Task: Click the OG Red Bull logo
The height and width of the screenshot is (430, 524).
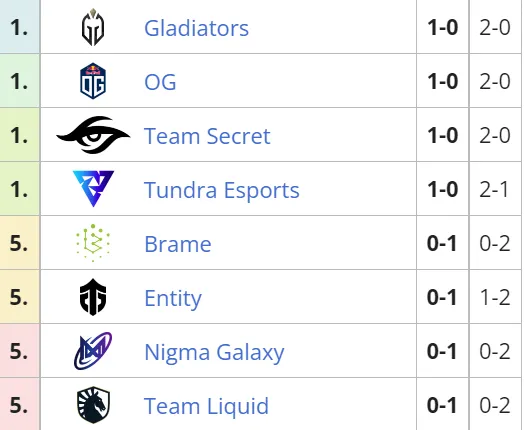Action: coord(93,81)
